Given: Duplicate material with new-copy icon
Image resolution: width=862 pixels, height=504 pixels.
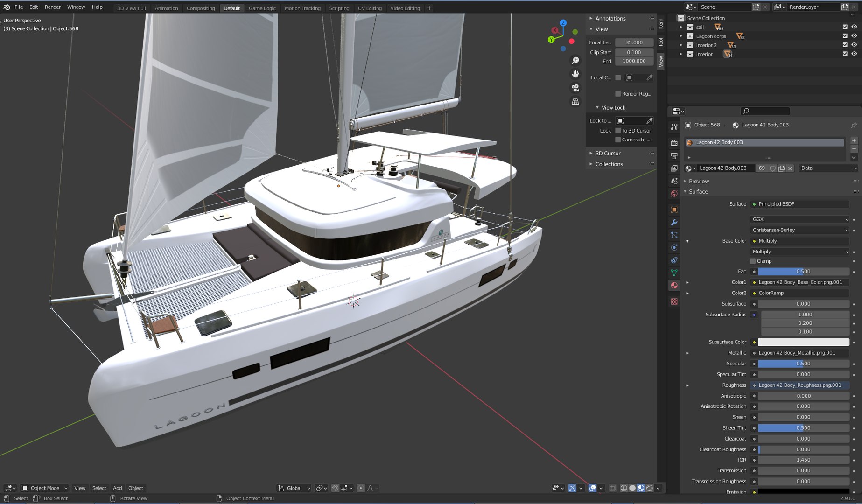Looking at the screenshot, I should point(781,168).
